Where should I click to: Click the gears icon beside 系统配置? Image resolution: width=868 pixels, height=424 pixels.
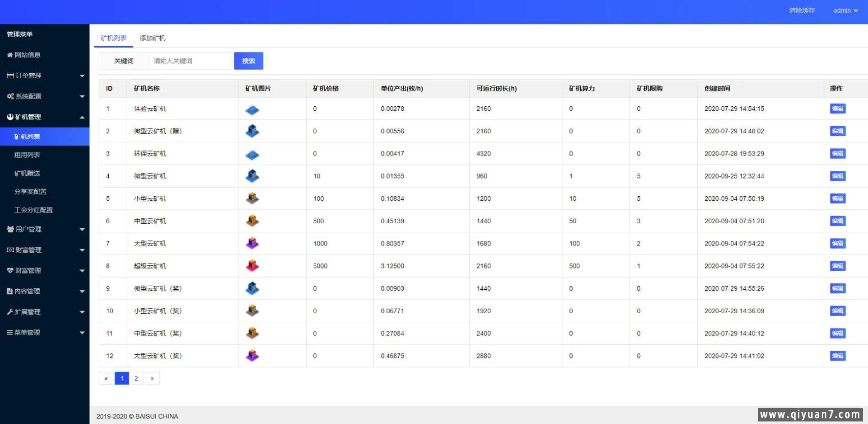pyautogui.click(x=10, y=97)
